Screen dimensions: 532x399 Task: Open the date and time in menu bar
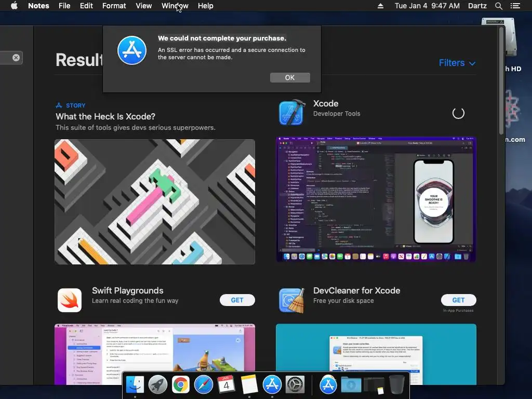pyautogui.click(x=427, y=6)
